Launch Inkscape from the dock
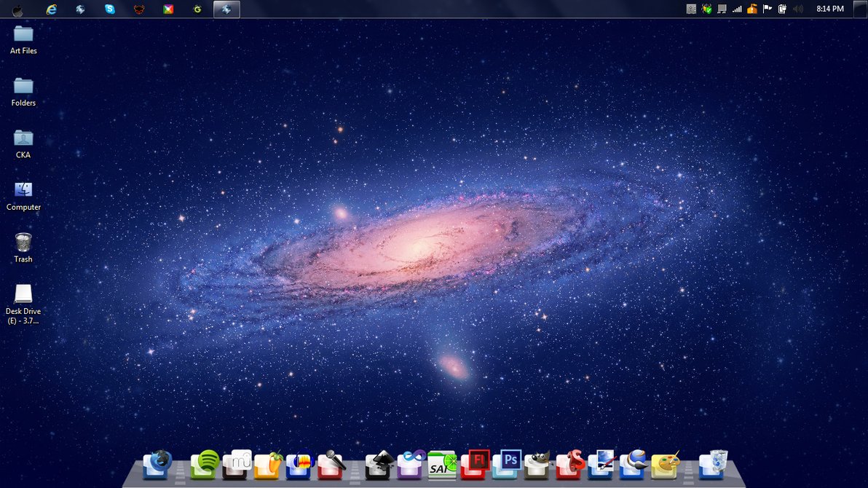This screenshot has height=488, width=868. 379,464
